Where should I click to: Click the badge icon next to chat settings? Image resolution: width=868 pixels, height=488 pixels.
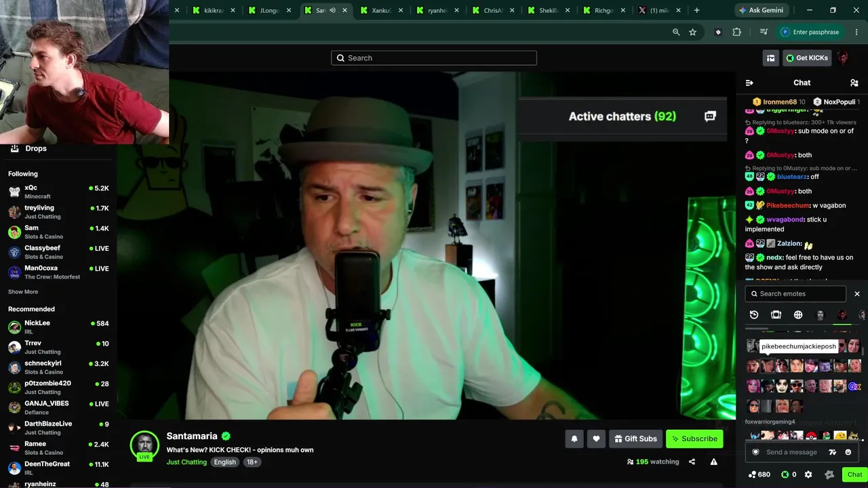[829, 474]
